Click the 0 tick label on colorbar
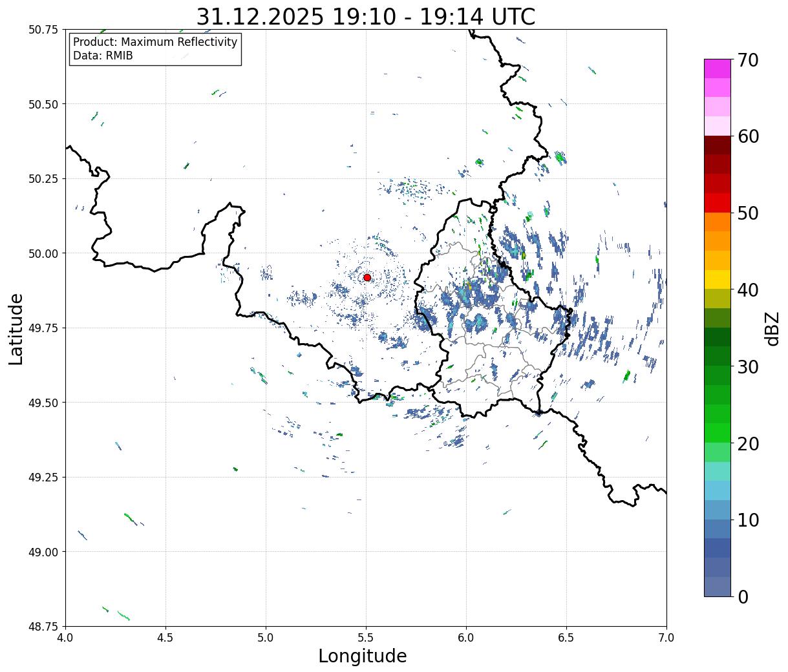This screenshot has height=672, width=788. (x=743, y=597)
